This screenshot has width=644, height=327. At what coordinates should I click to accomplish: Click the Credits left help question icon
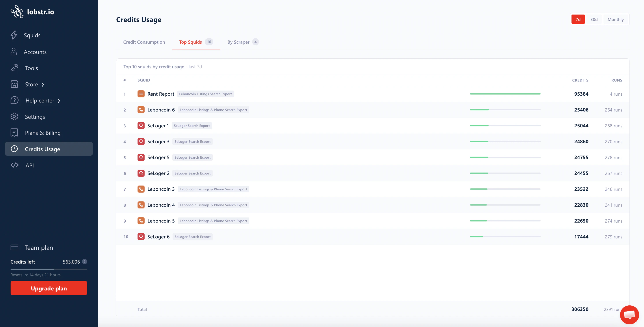(85, 262)
